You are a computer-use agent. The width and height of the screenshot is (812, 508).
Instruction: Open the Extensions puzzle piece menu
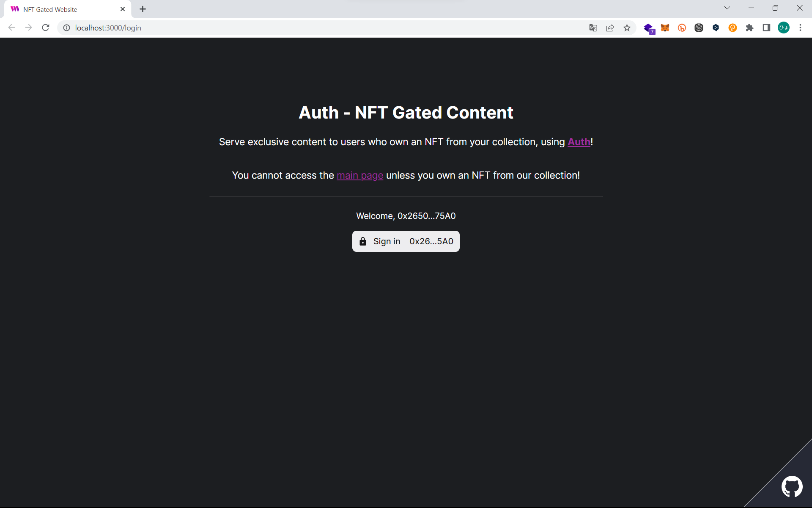point(749,28)
